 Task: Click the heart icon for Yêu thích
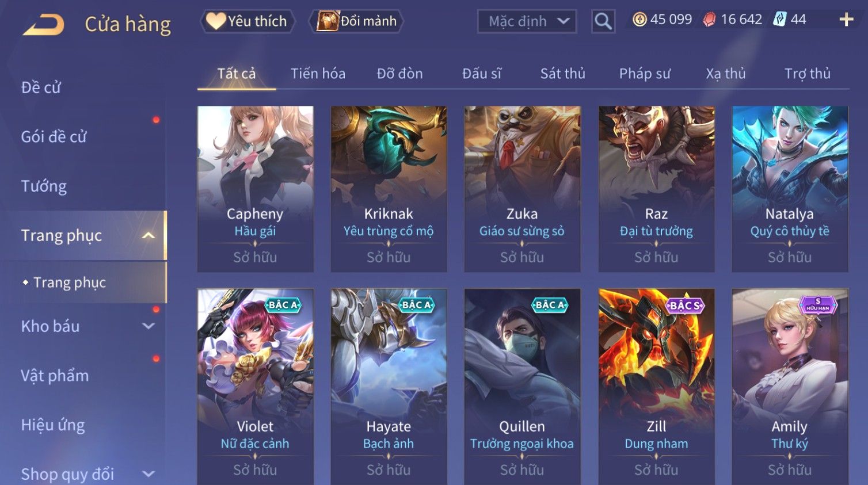tap(216, 21)
